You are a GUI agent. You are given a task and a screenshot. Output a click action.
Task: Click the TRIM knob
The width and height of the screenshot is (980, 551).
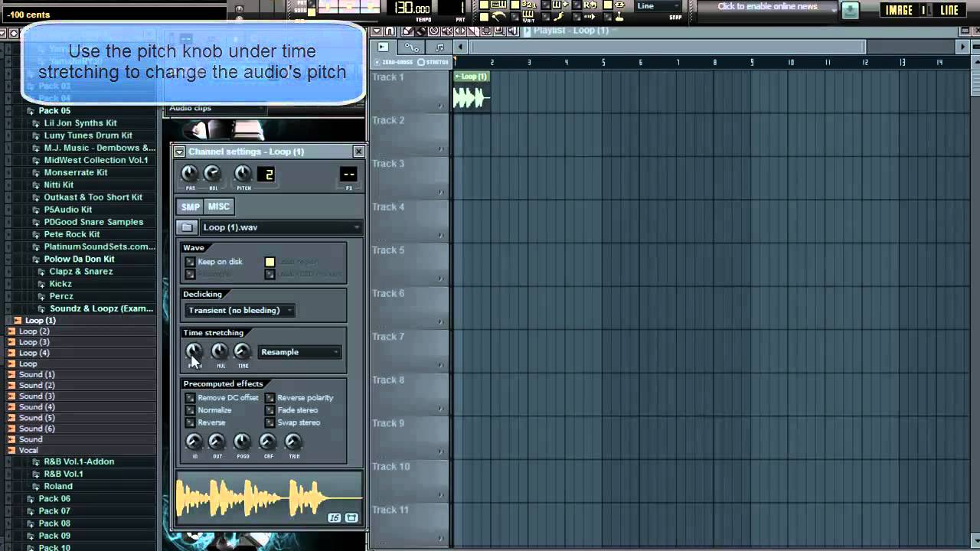coord(293,442)
